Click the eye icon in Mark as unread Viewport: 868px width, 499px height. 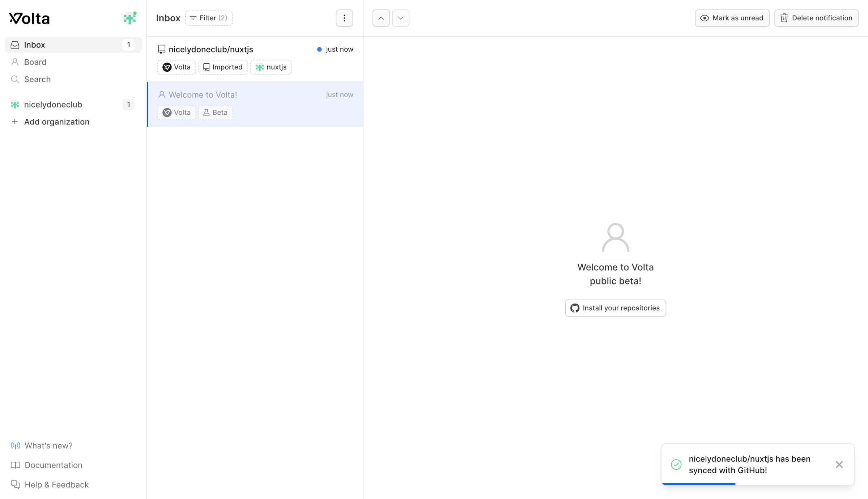(705, 18)
